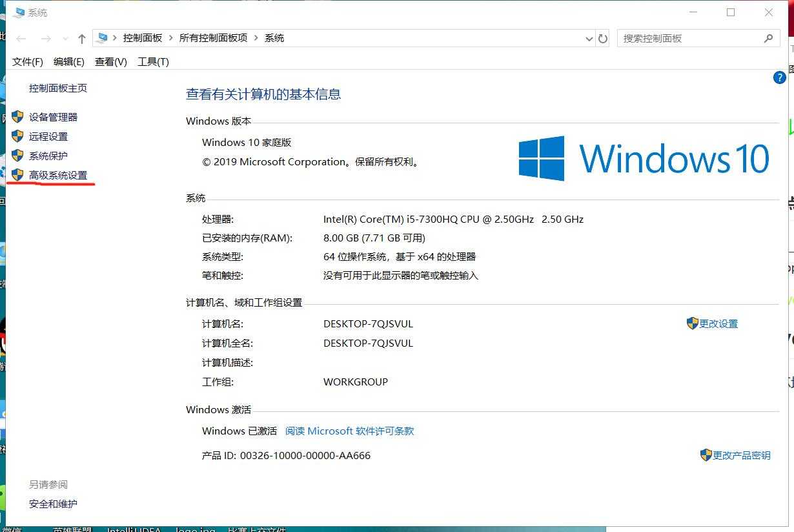
Task: Expand chevron after 所有控制面板项 breadcrumb
Action: point(256,38)
